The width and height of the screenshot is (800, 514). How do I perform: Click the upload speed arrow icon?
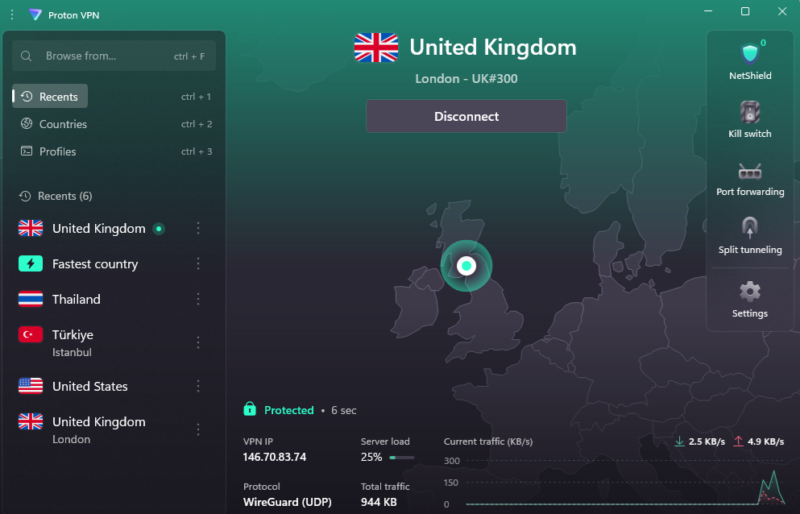pyautogui.click(x=738, y=442)
